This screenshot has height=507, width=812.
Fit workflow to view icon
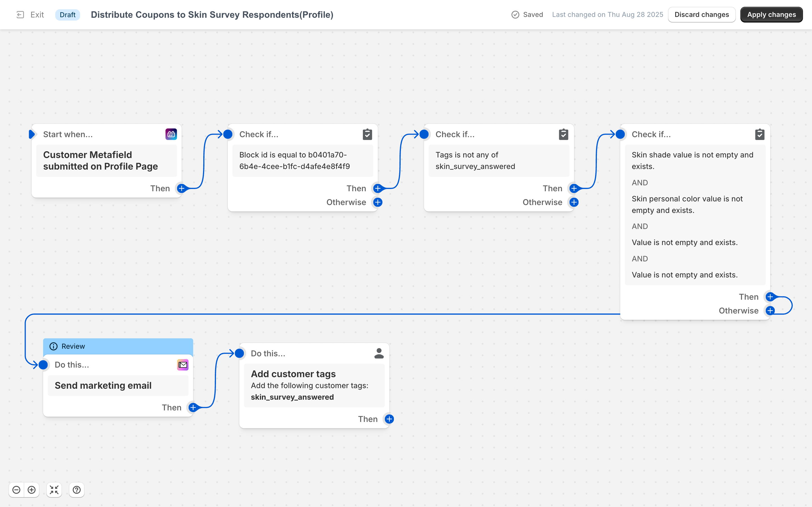[54, 490]
